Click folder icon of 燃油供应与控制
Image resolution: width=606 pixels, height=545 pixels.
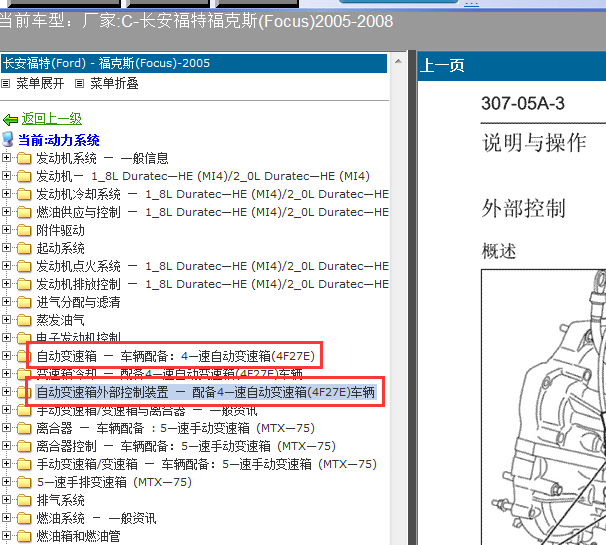24,213
